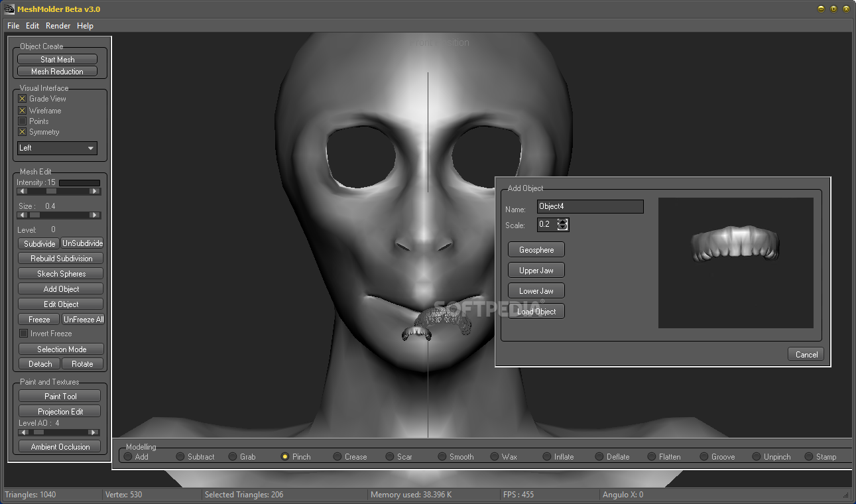Enable the Points checkbox
Viewport: 856px width, 504px height.
click(23, 121)
